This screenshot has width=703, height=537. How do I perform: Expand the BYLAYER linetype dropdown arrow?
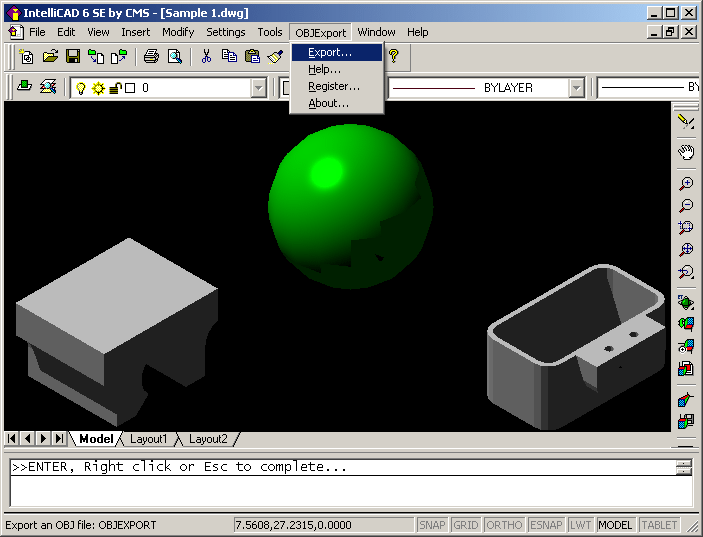point(577,88)
